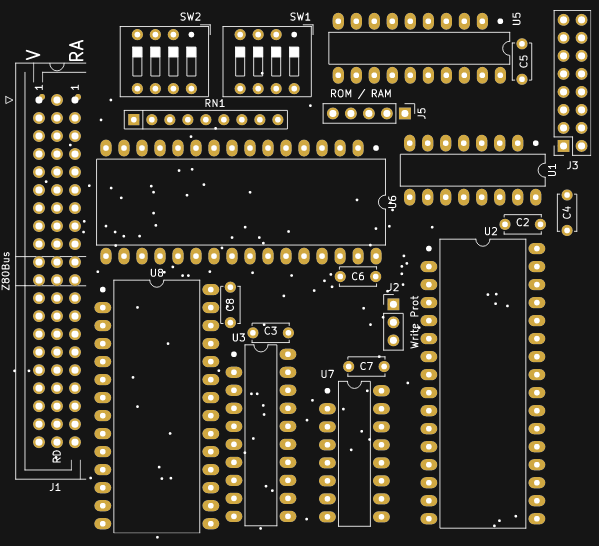Click the U2 chip label
The image size is (599, 546).
point(491,232)
